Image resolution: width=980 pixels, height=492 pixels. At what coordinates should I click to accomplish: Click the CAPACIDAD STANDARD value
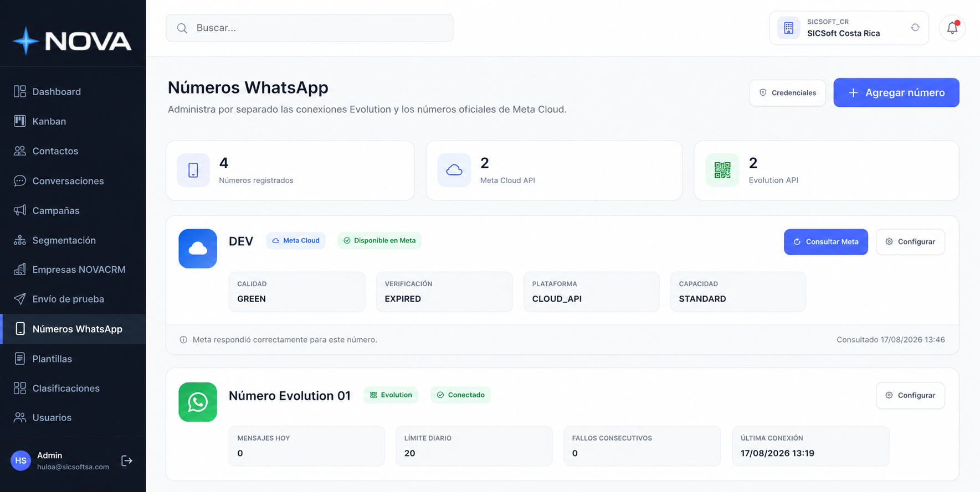(702, 299)
